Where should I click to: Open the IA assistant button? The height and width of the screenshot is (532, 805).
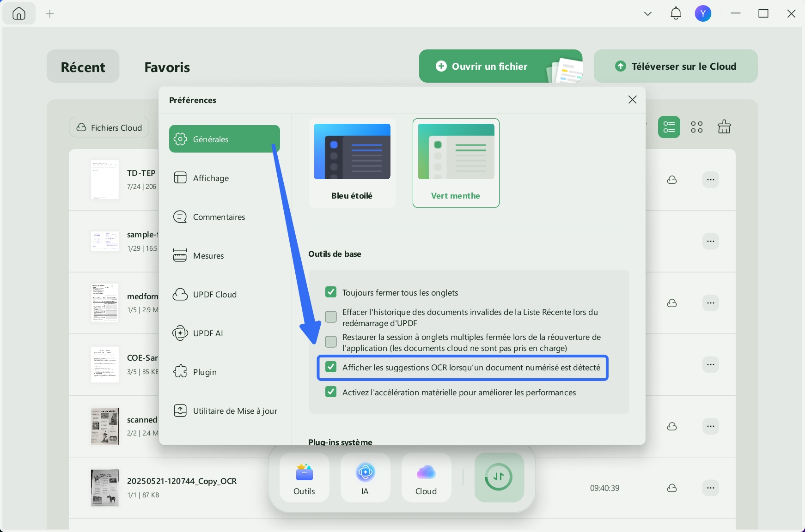coord(365,478)
